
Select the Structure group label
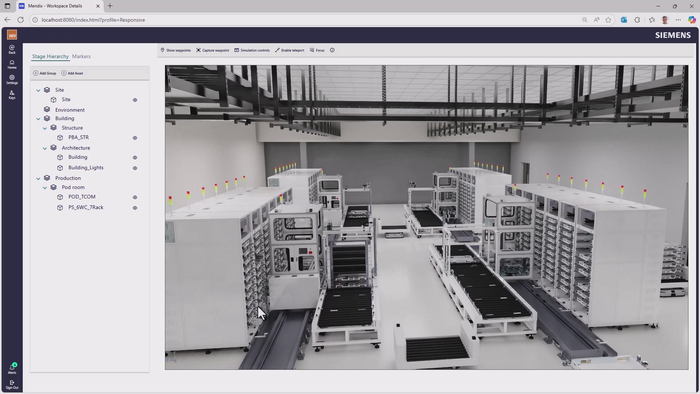[x=72, y=128]
